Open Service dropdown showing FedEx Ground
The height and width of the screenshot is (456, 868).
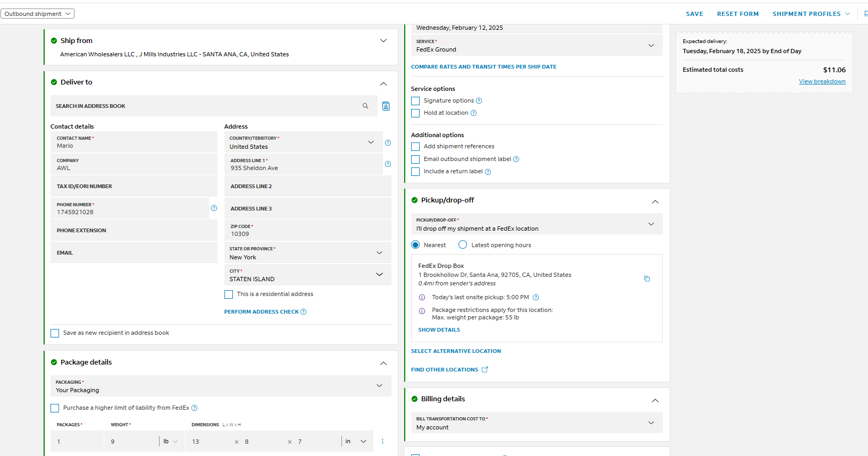pyautogui.click(x=537, y=45)
